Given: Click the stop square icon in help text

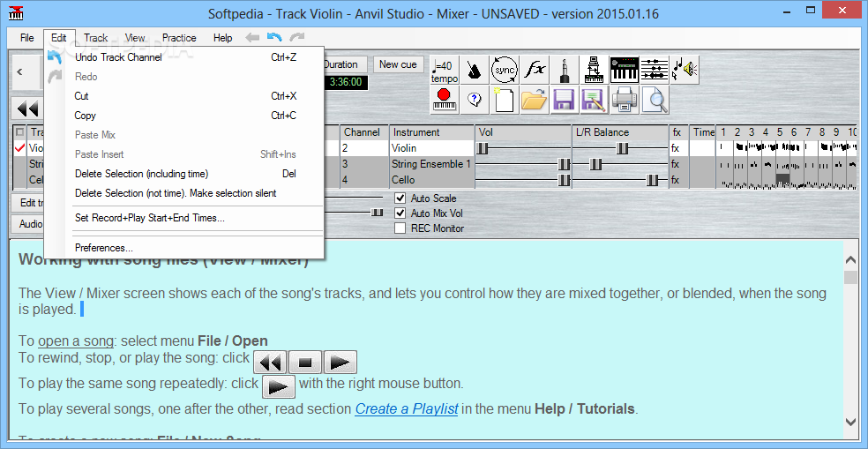Looking at the screenshot, I should pos(305,363).
